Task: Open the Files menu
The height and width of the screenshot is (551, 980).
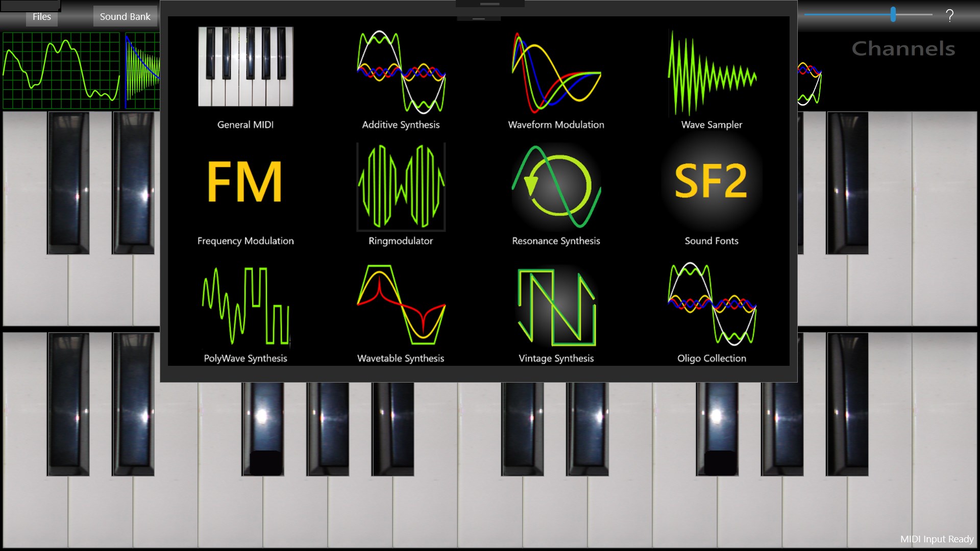Action: pyautogui.click(x=41, y=16)
